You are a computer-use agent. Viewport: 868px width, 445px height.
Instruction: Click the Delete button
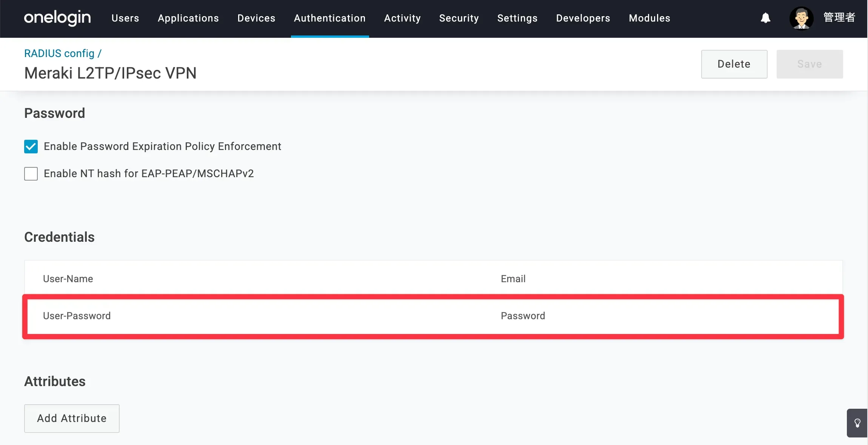(734, 64)
